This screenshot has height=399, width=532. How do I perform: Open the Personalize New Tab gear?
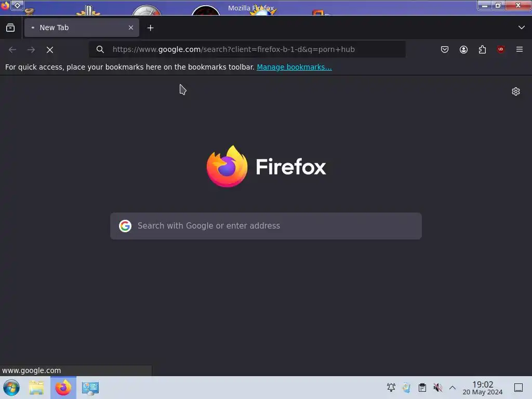[516, 91]
